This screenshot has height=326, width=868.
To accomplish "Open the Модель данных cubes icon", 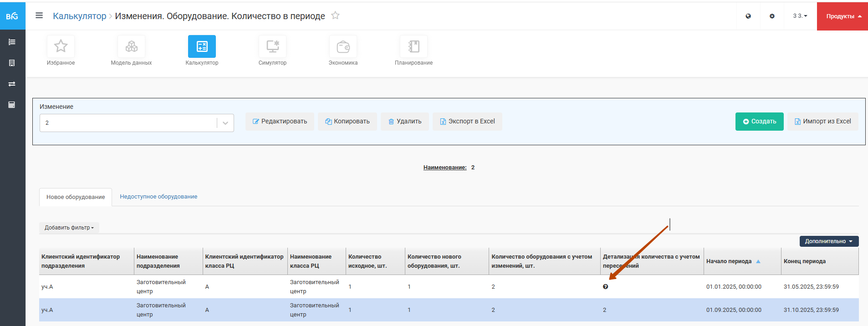I will pos(131,46).
